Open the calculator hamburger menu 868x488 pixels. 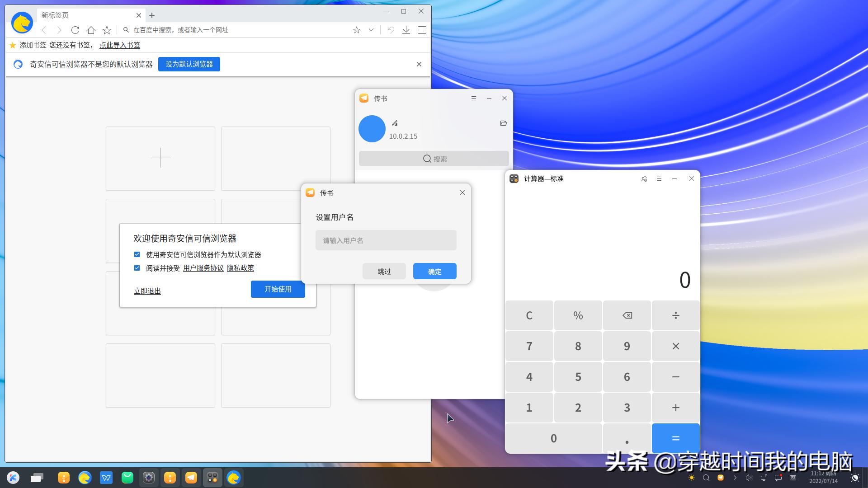pos(659,178)
